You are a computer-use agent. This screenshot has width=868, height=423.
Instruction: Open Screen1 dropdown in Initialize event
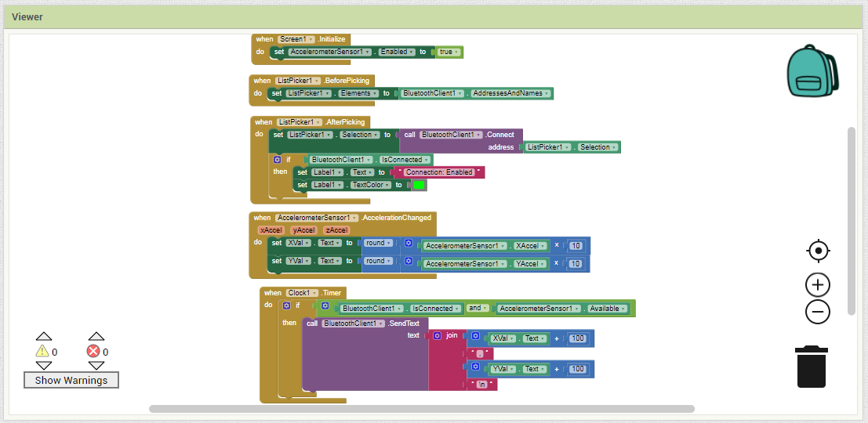click(296, 39)
